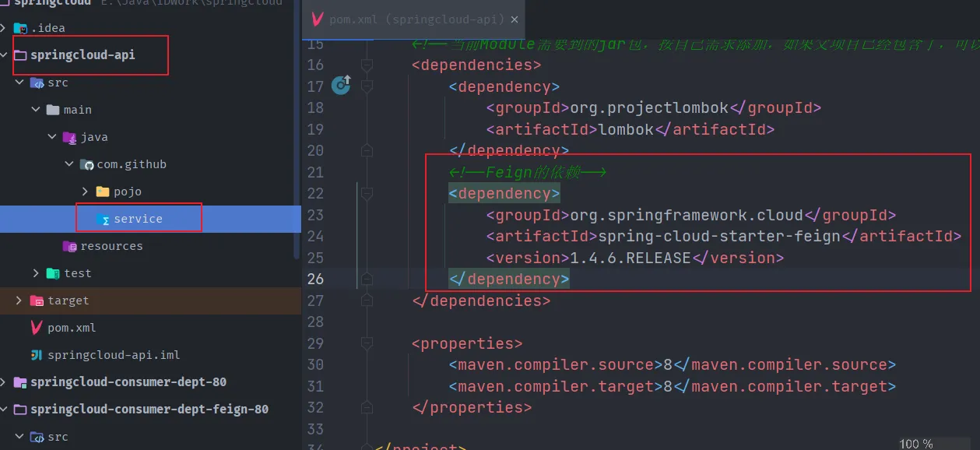Select the springcloud-consumer-dept-80 module
Screen dimensions: 980x450
128,382
